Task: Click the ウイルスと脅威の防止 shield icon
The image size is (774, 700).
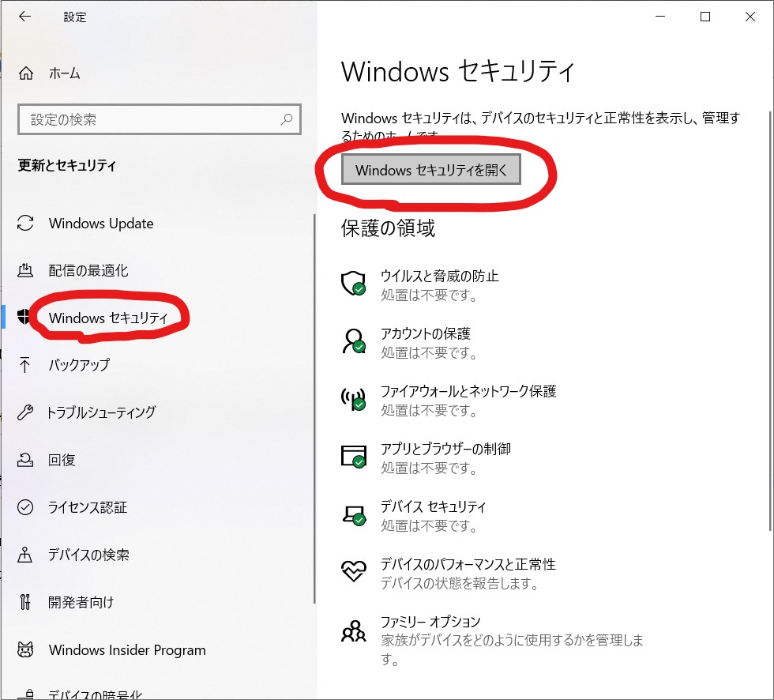Action: (x=354, y=284)
